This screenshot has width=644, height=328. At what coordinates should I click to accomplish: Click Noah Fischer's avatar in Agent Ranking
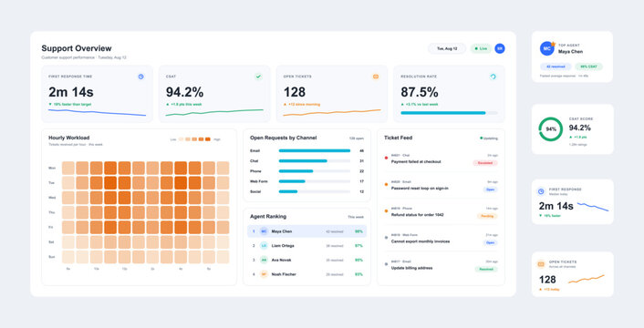[x=264, y=274]
